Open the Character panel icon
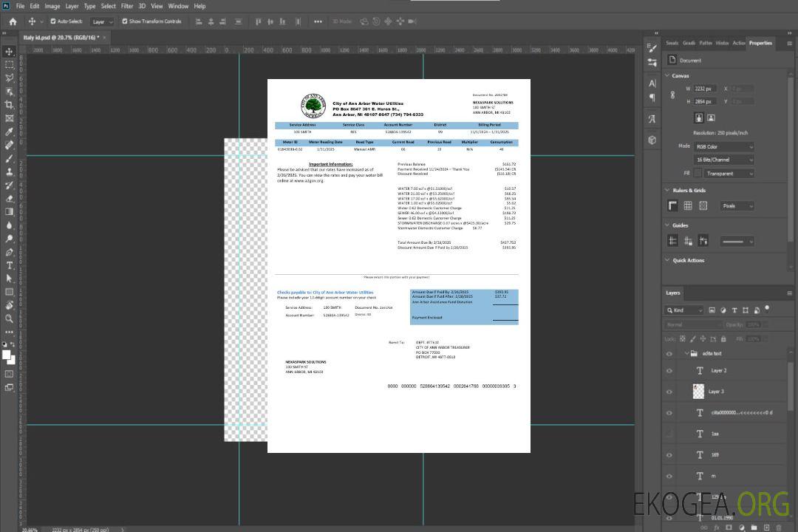798x532 pixels. (652, 83)
